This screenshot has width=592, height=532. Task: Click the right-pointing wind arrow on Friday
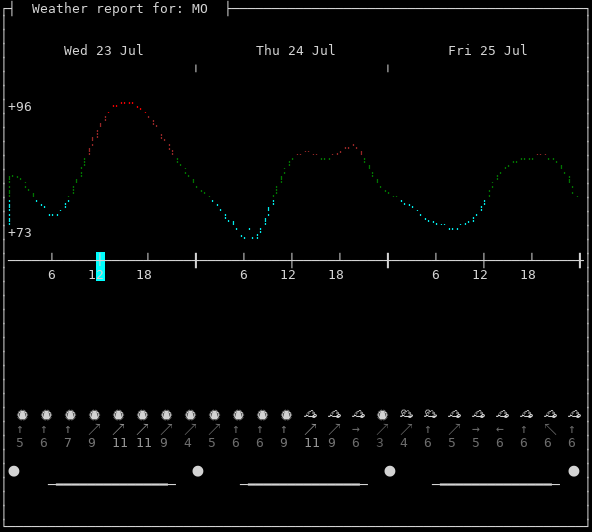point(476,429)
